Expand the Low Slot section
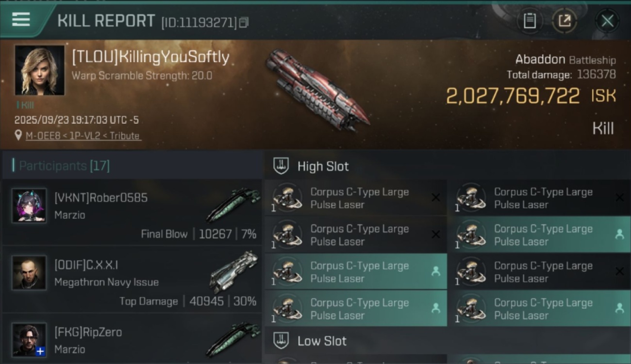This screenshot has height=364, width=631. point(322,341)
